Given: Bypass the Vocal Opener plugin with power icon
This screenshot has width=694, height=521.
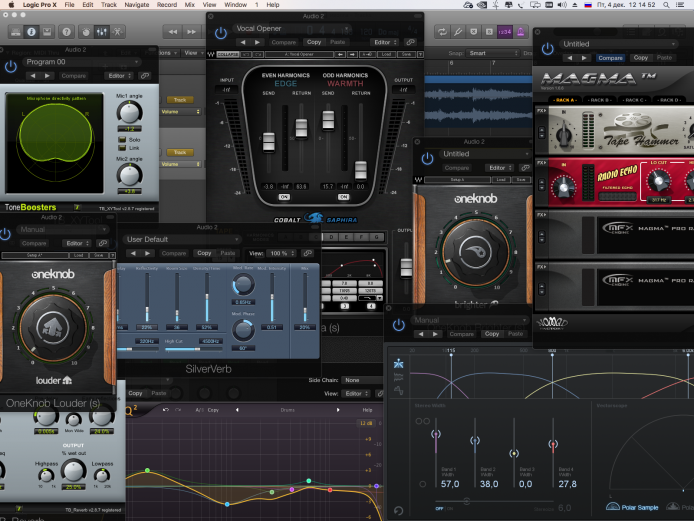Looking at the screenshot, I should click(221, 34).
